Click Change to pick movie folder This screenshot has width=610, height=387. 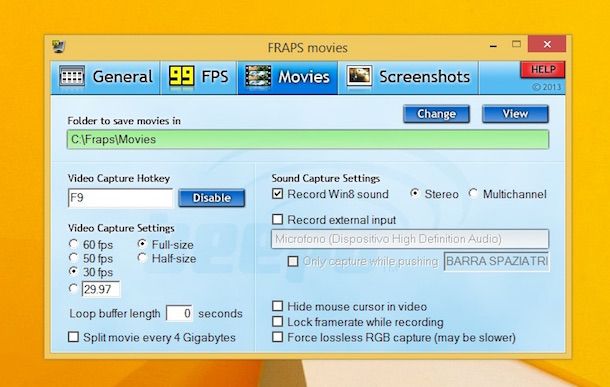(436, 114)
